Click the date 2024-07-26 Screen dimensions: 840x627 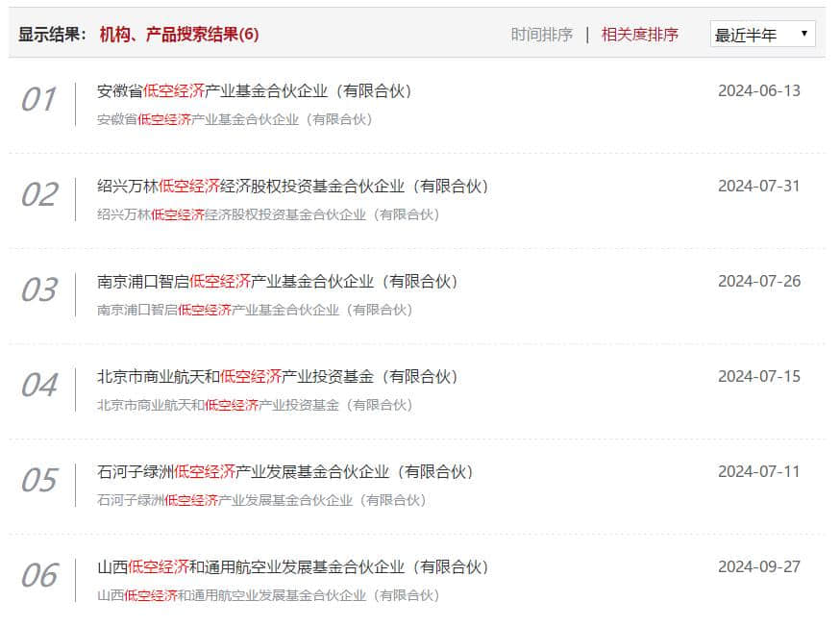tap(759, 282)
